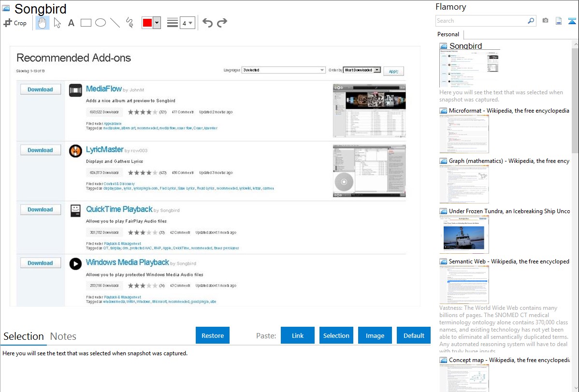The image size is (579, 392).
Task: Click the sidebar scrollbar down arrow
Action: coord(576,388)
